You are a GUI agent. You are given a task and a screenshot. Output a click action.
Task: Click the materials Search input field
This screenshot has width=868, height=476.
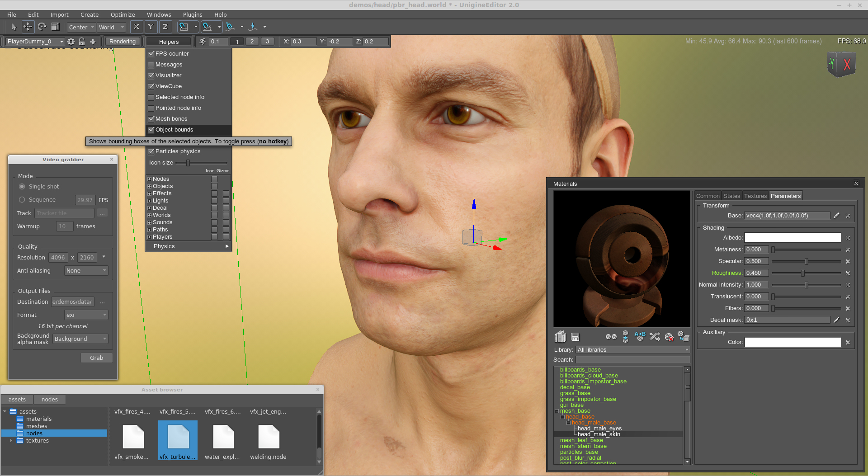[632, 360]
